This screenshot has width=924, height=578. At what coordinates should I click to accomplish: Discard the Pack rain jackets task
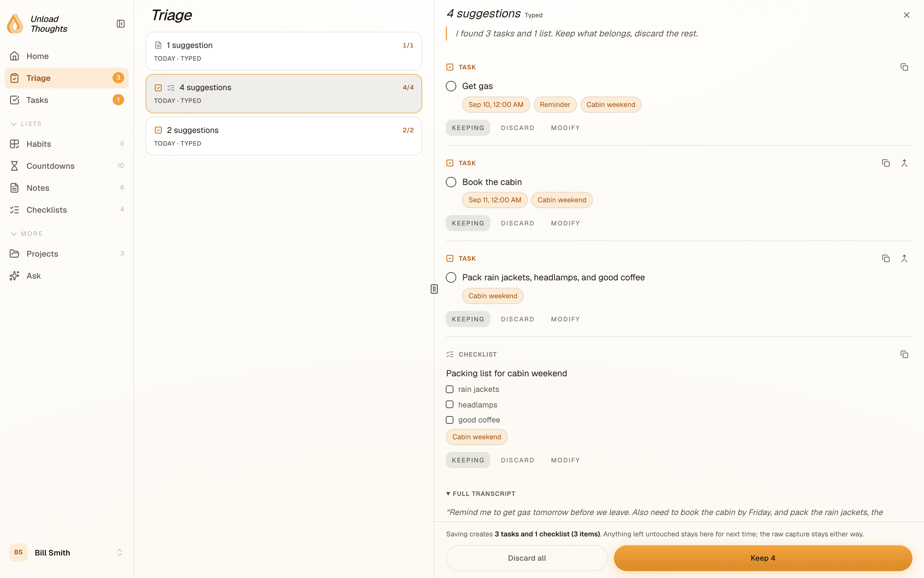point(517,319)
